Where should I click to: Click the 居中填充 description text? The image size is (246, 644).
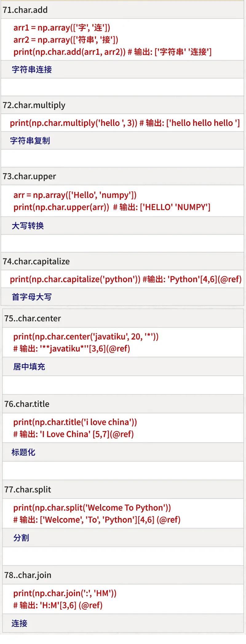(x=29, y=367)
